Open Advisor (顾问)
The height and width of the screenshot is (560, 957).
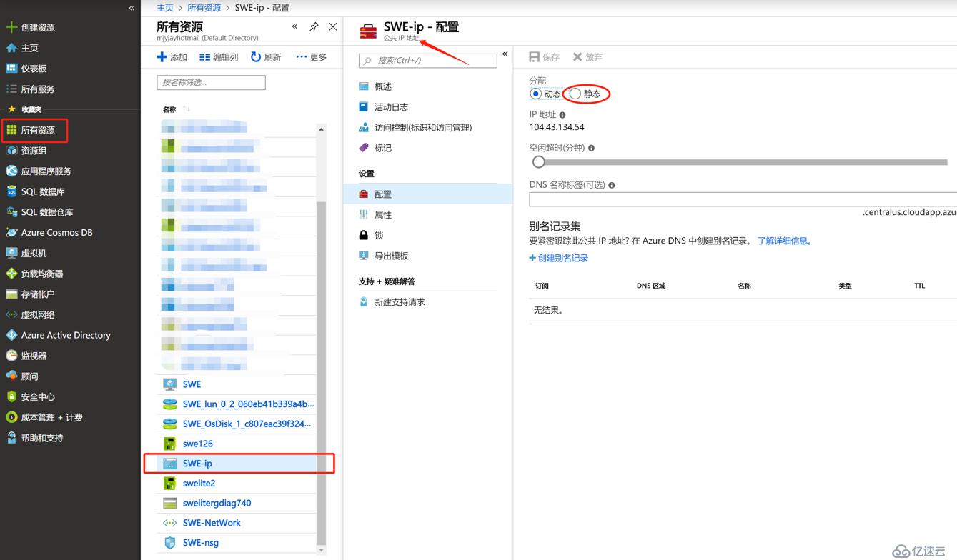click(x=29, y=376)
